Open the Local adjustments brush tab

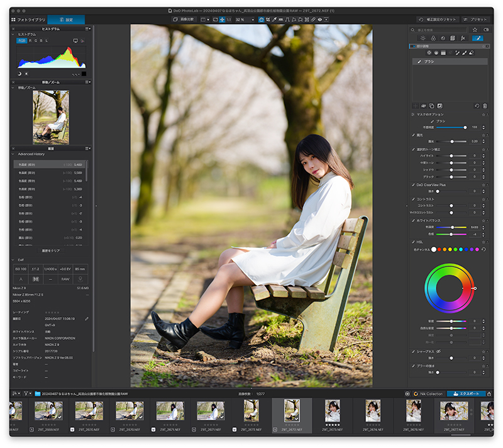pos(478,38)
